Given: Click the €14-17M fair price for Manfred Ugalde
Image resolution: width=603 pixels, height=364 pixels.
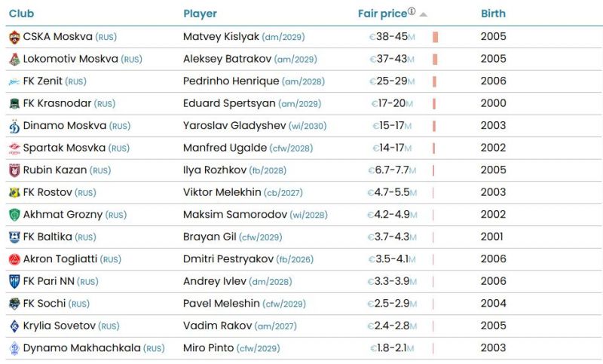Looking at the screenshot, I should 393,148.
